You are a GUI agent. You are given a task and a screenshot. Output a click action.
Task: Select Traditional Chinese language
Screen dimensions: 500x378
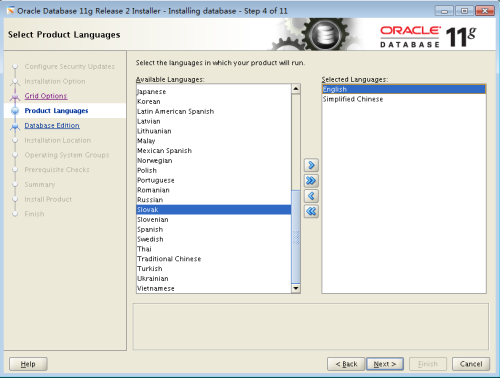click(213, 259)
